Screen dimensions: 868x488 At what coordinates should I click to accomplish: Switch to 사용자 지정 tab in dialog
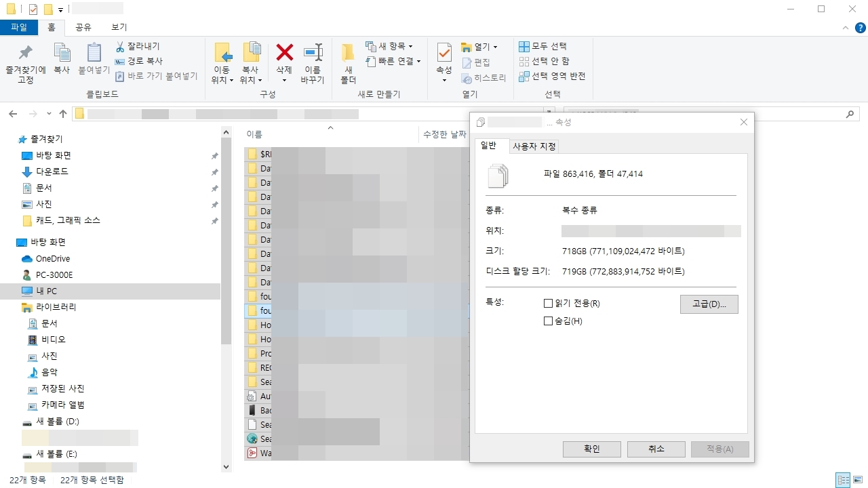534,146
